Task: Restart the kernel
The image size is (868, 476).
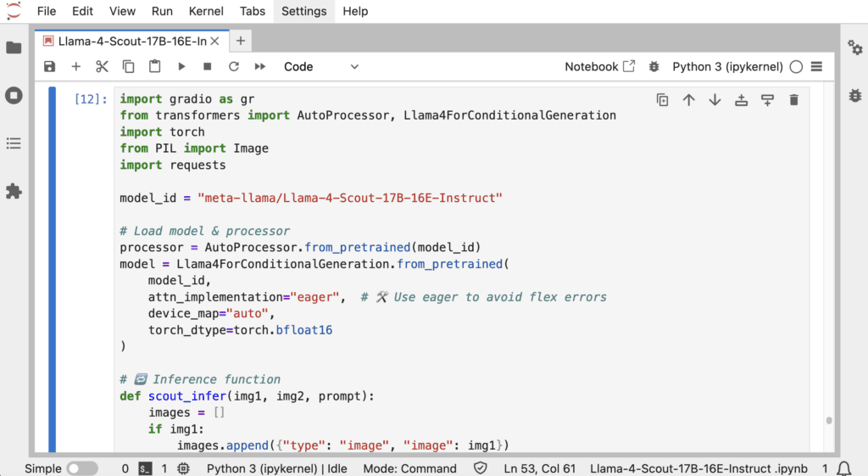Action: [234, 66]
